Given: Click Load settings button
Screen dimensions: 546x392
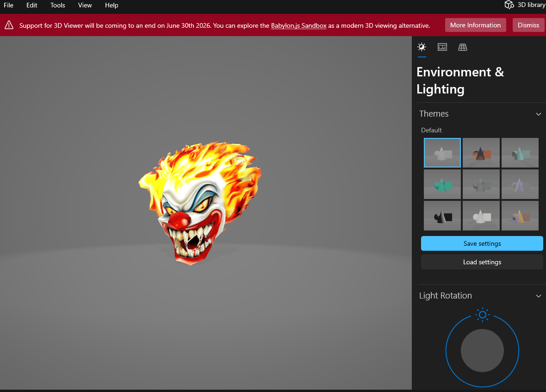Looking at the screenshot, I should pyautogui.click(x=482, y=262).
